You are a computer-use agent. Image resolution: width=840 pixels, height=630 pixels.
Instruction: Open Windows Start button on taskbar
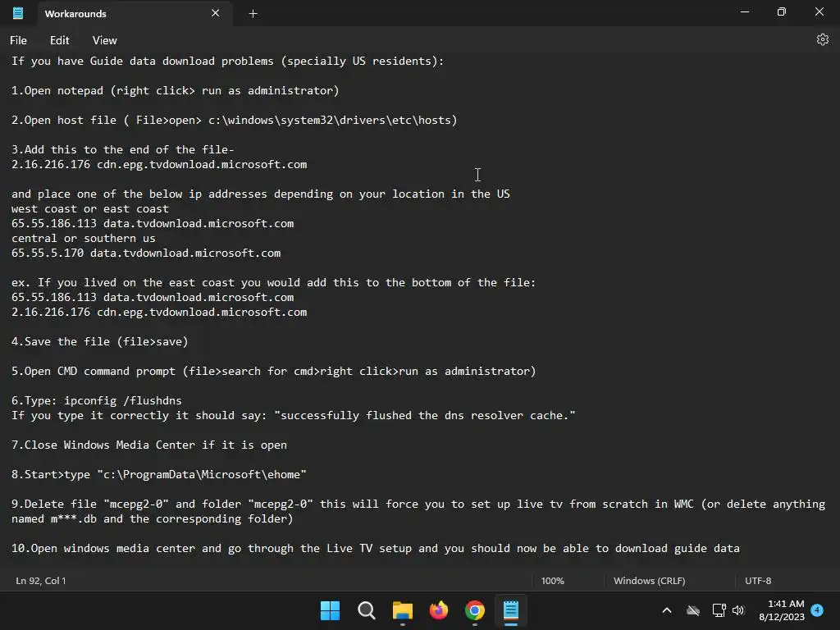tap(330, 610)
